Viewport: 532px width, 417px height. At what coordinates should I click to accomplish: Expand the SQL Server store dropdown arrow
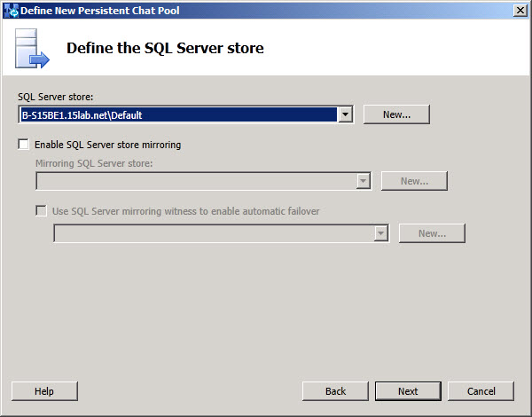tap(346, 114)
